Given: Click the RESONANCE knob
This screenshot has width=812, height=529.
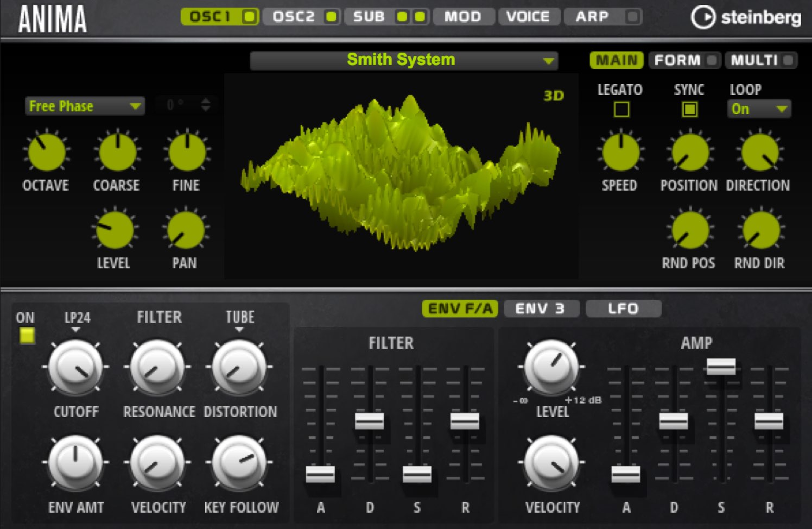Looking at the screenshot, I should point(157,367).
